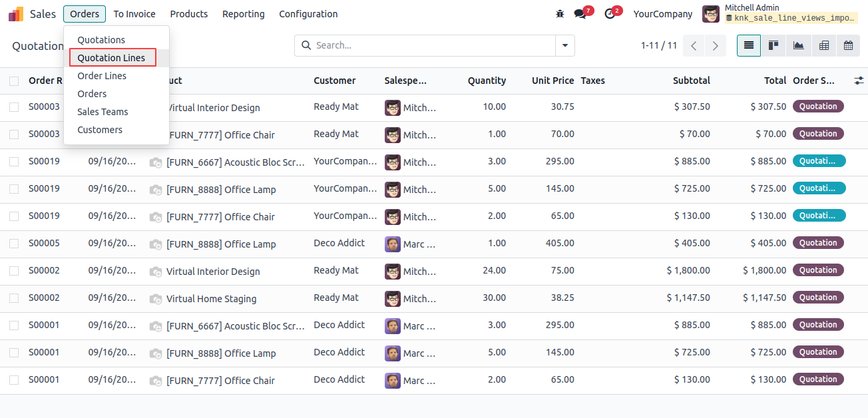
Task: Click the 1-11 / 11 pager counter
Action: (659, 46)
